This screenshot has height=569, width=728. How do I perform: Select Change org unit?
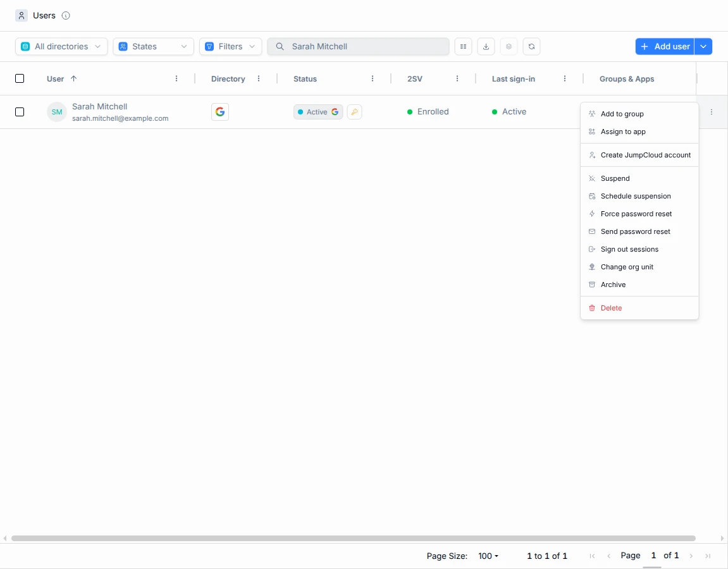point(639,267)
